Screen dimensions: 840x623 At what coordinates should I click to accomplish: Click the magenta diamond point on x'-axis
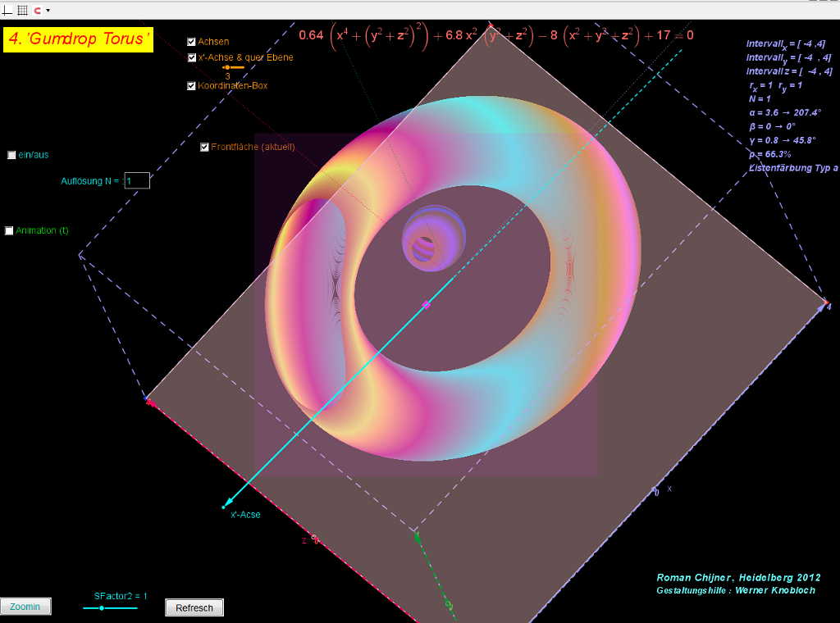coord(426,305)
